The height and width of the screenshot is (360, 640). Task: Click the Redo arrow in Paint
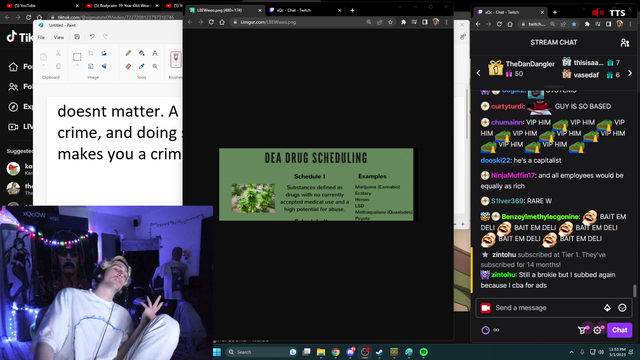[x=105, y=37]
